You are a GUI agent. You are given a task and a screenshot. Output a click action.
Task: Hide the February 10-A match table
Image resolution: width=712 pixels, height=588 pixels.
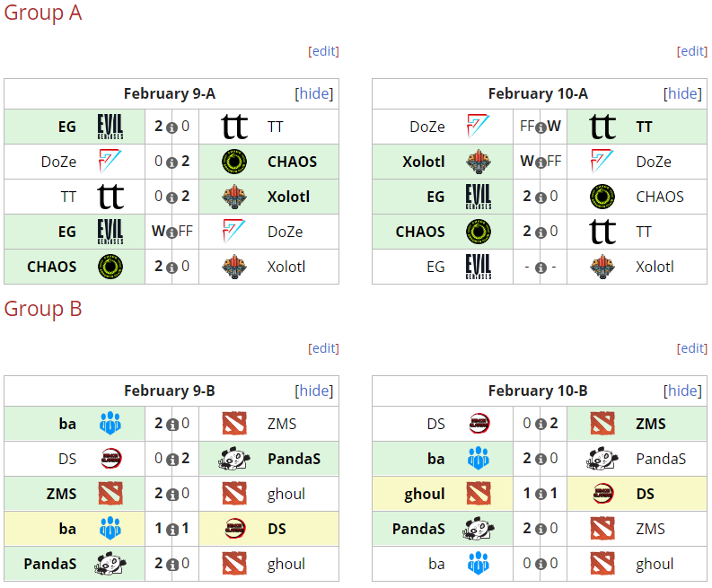pos(682,93)
